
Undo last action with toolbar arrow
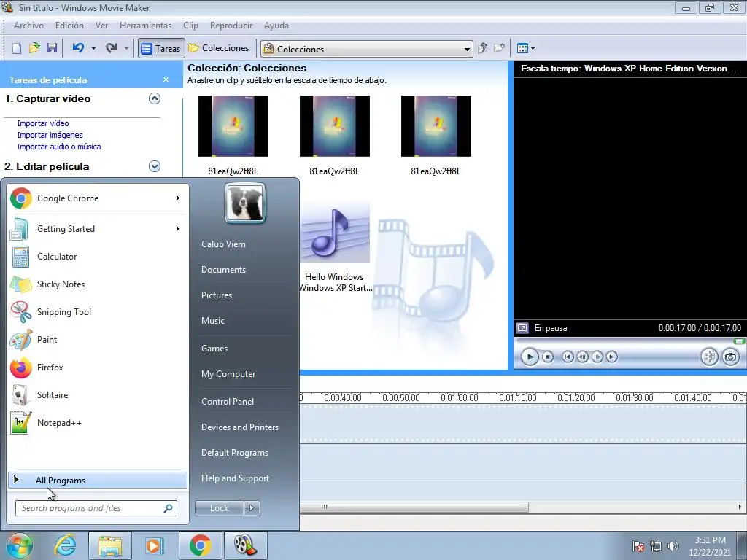pyautogui.click(x=79, y=48)
